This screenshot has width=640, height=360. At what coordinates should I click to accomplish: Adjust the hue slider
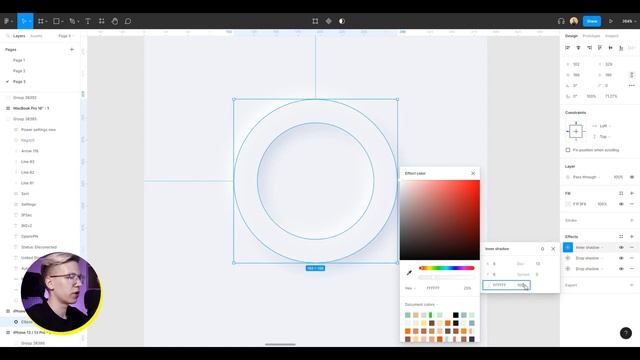447,268
